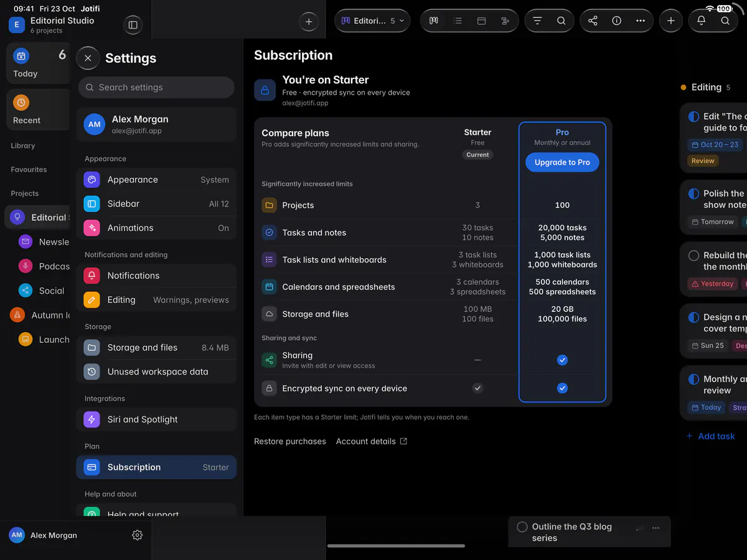Mark 'Rebuild the' task complete
Viewport: 747px width, 560px height.
[693, 256]
